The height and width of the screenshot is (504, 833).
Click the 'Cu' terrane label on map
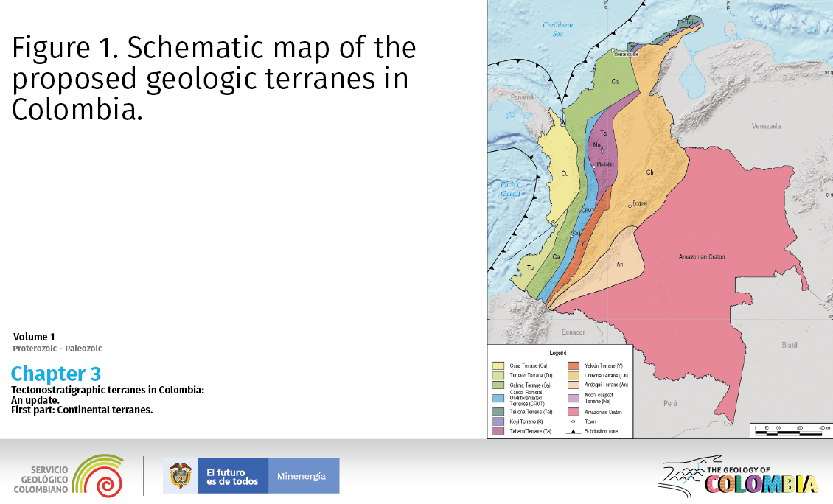(565, 174)
